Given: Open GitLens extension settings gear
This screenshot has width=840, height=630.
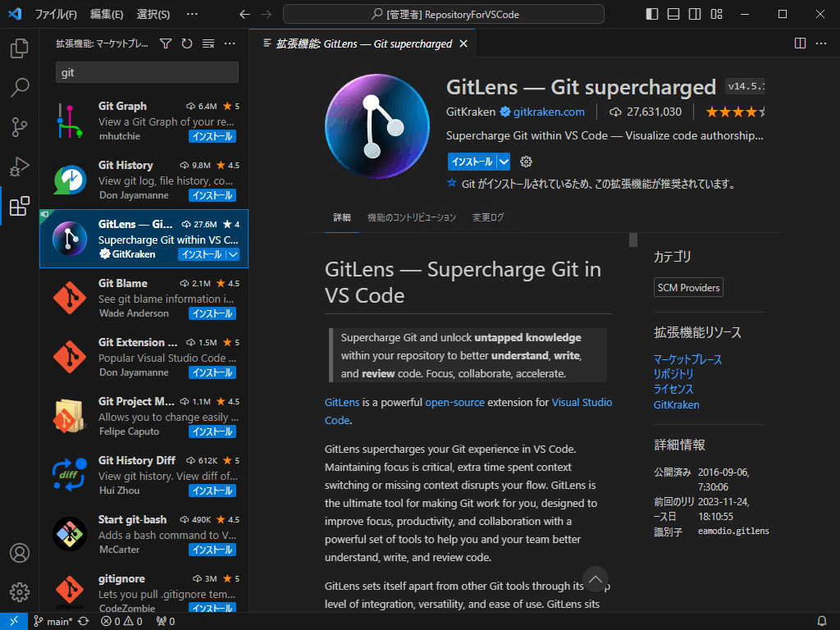Looking at the screenshot, I should coord(526,162).
